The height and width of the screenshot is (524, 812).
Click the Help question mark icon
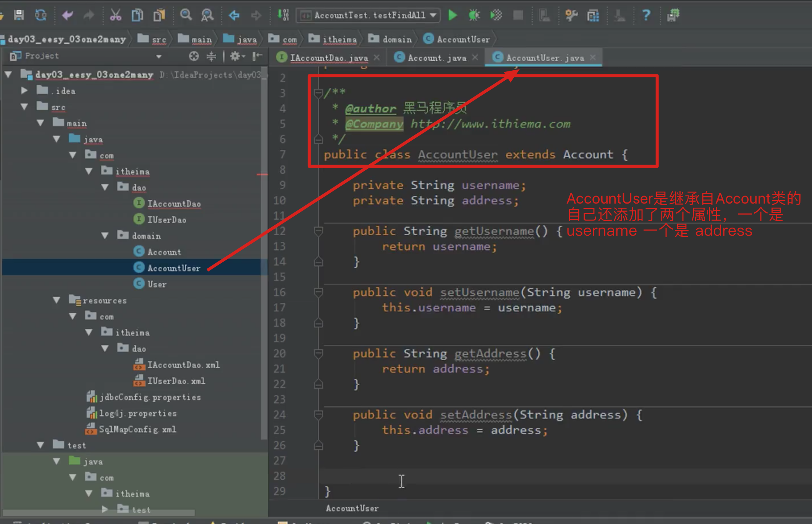pos(646,15)
